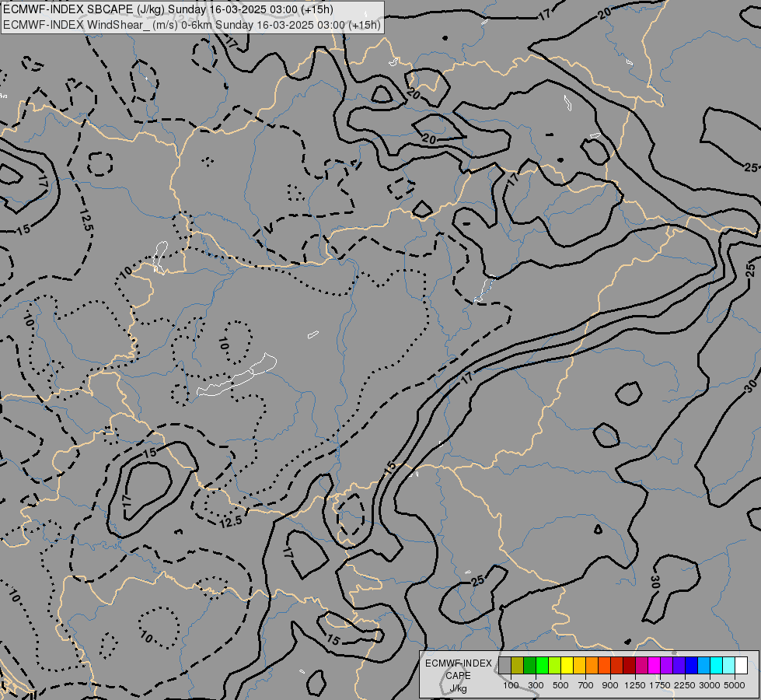
Task: Select the dark green CAPE legend swatch
Action: [529, 665]
